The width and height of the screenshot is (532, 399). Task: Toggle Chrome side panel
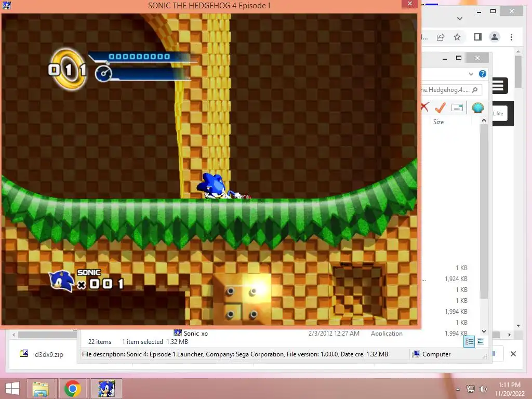tap(478, 37)
